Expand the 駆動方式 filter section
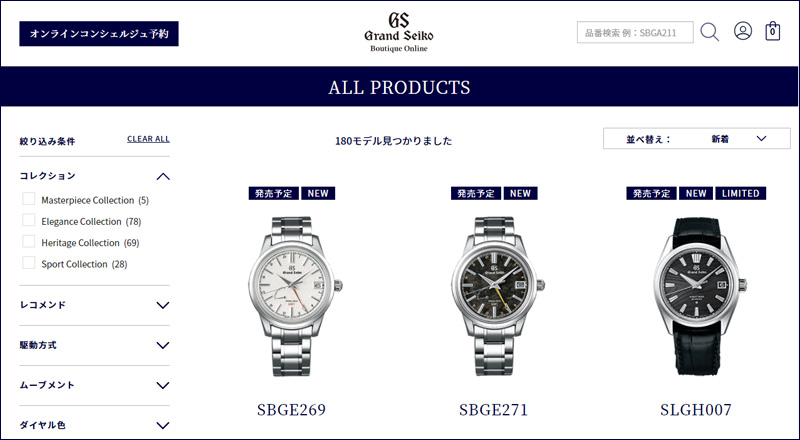The width and height of the screenshot is (800, 440). click(x=163, y=345)
